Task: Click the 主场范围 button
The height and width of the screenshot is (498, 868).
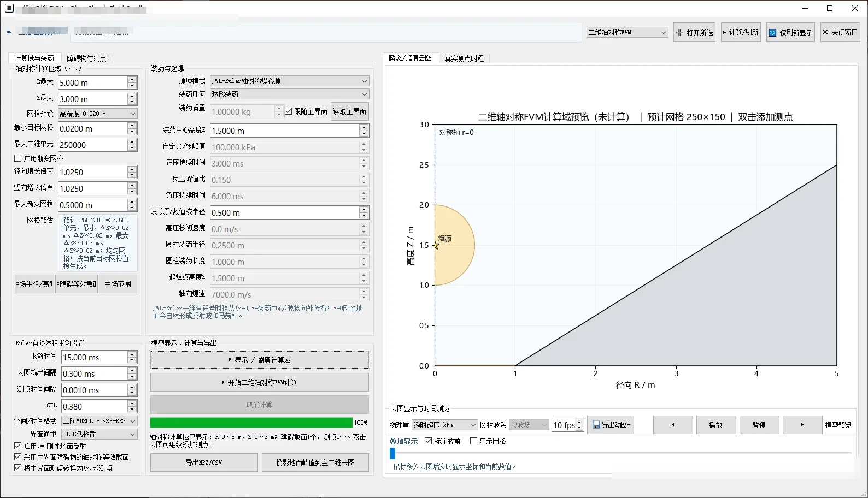Action: (118, 284)
